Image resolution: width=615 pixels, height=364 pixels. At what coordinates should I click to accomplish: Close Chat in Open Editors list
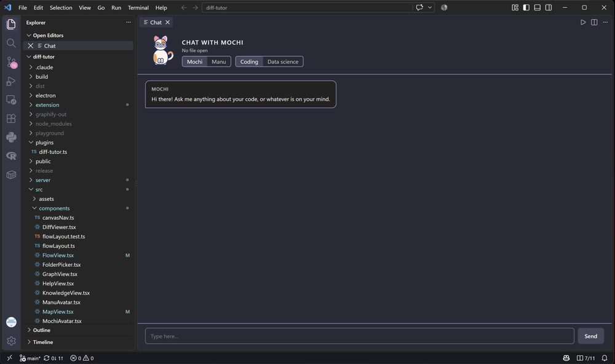pos(30,46)
